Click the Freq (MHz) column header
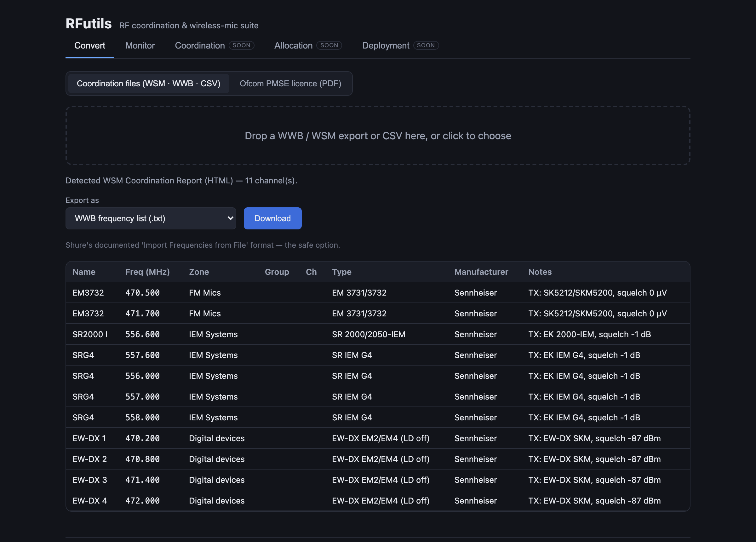Viewport: 756px width, 542px height. coord(147,272)
